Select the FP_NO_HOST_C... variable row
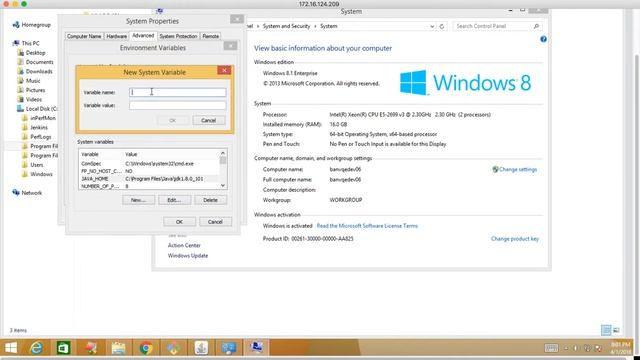The height and width of the screenshot is (360, 640). click(x=149, y=171)
